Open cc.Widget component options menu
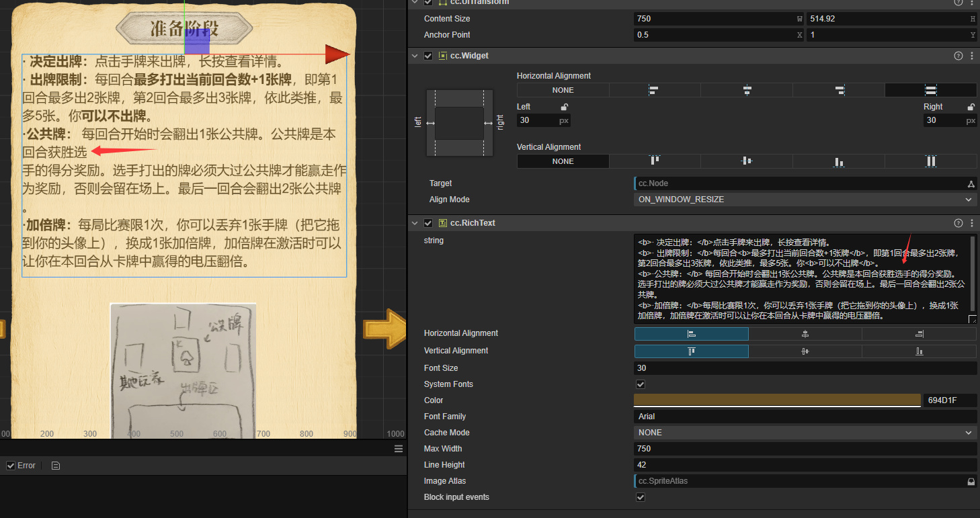 pos(972,56)
